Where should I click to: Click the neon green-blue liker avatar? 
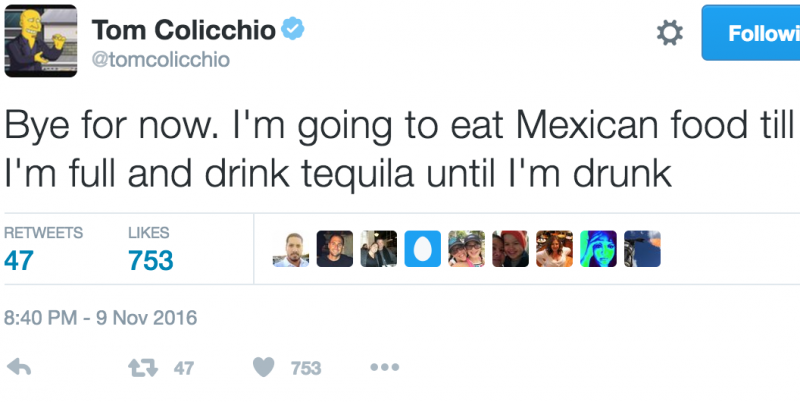(x=598, y=249)
